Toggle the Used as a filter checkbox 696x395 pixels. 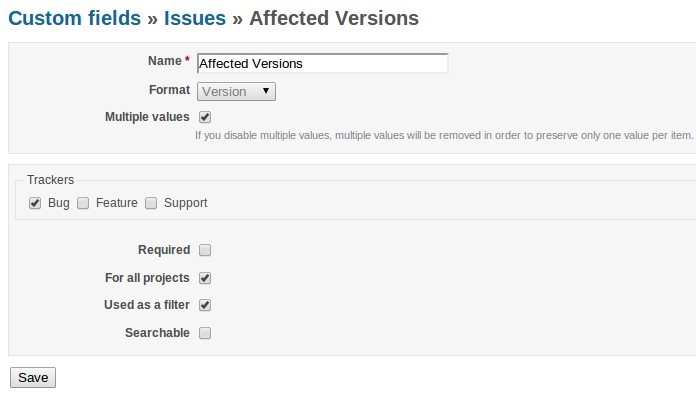click(x=205, y=305)
